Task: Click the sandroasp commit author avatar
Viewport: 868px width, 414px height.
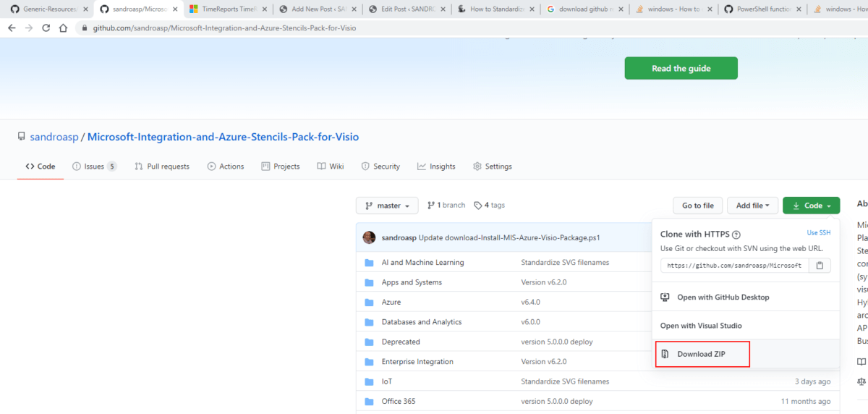Action: 369,237
